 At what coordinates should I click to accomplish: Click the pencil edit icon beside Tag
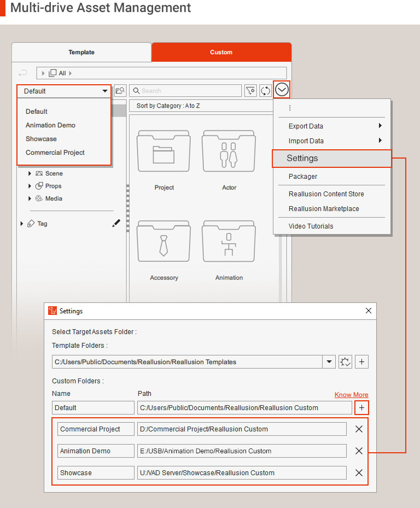(x=116, y=223)
